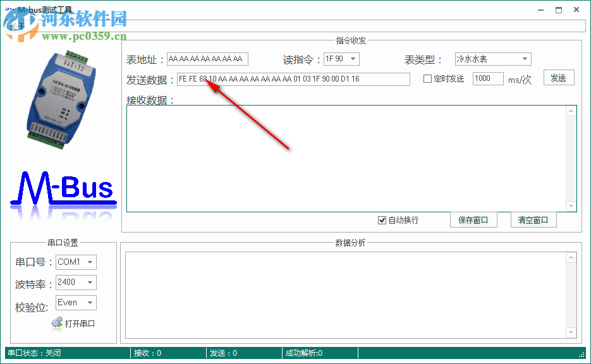Click the gear icon next to 打开串口
This screenshot has width=591, height=364.
57,323
